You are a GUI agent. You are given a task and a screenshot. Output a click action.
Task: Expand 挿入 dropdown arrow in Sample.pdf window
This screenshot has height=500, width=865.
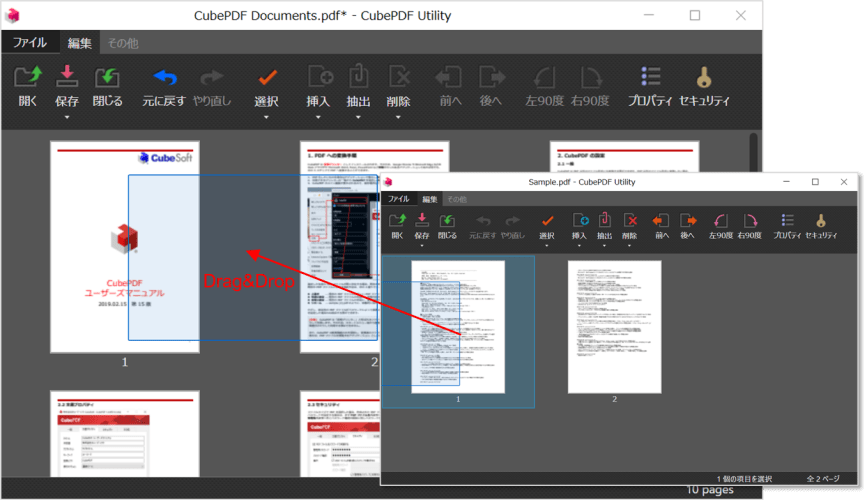click(579, 246)
